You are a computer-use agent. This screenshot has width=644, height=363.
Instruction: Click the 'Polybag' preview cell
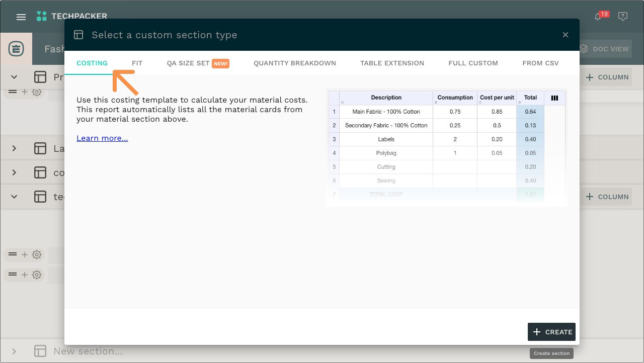click(386, 153)
